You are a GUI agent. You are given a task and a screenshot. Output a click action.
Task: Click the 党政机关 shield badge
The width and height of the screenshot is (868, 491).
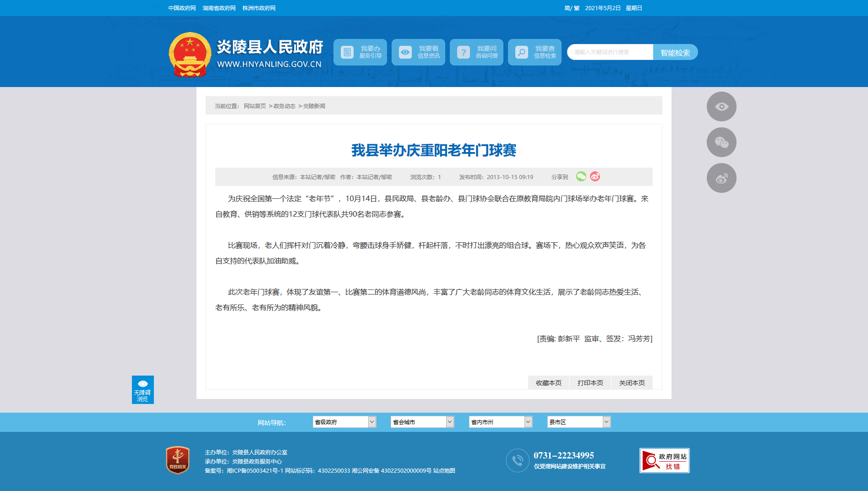click(178, 460)
